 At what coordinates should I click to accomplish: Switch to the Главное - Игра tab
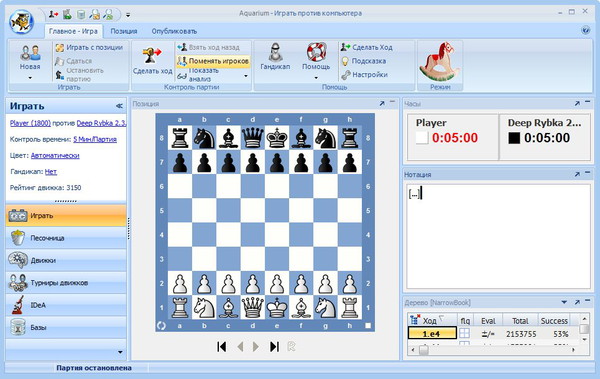73,31
